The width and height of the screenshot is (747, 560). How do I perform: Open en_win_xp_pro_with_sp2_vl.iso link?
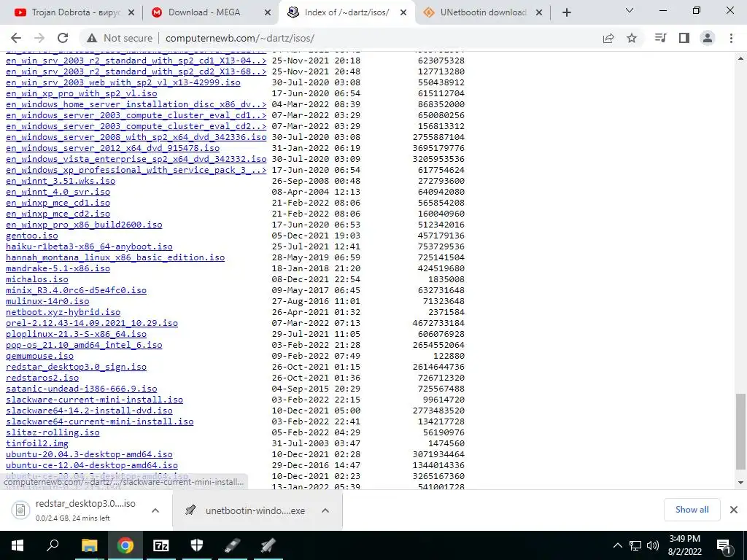click(82, 93)
